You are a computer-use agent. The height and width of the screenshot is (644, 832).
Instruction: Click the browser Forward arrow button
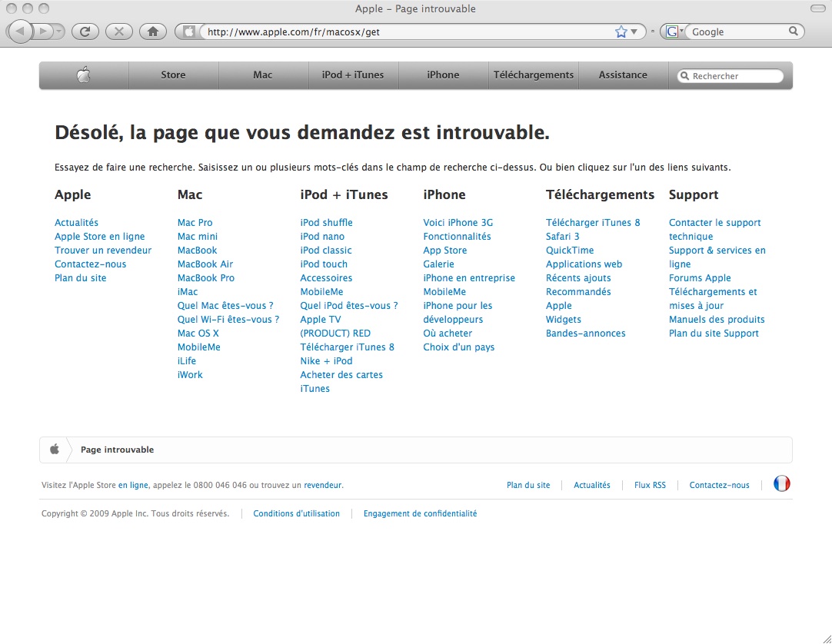click(x=43, y=32)
